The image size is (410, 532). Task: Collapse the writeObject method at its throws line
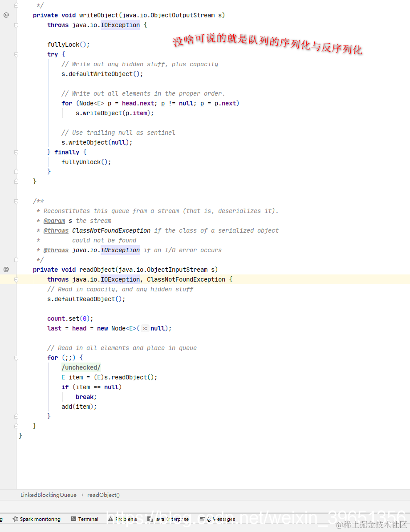[x=16, y=25]
